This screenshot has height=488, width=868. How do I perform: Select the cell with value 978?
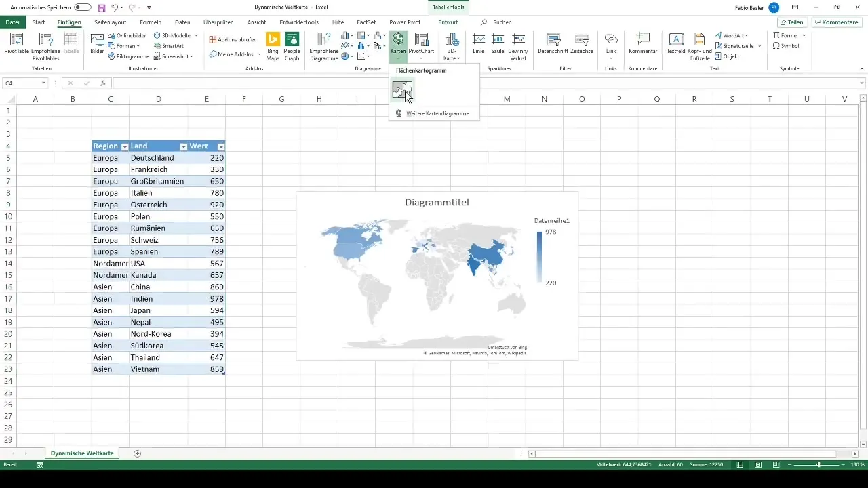(x=207, y=299)
